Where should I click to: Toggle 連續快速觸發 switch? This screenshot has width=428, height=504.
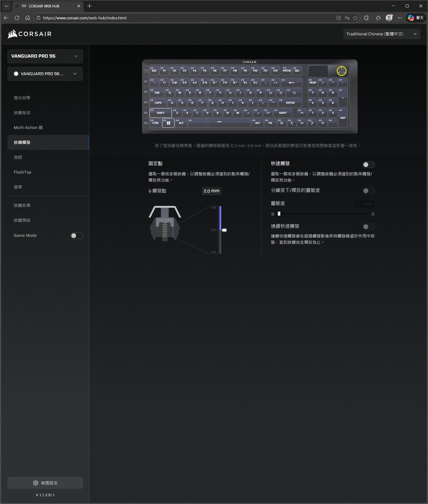tap(369, 227)
